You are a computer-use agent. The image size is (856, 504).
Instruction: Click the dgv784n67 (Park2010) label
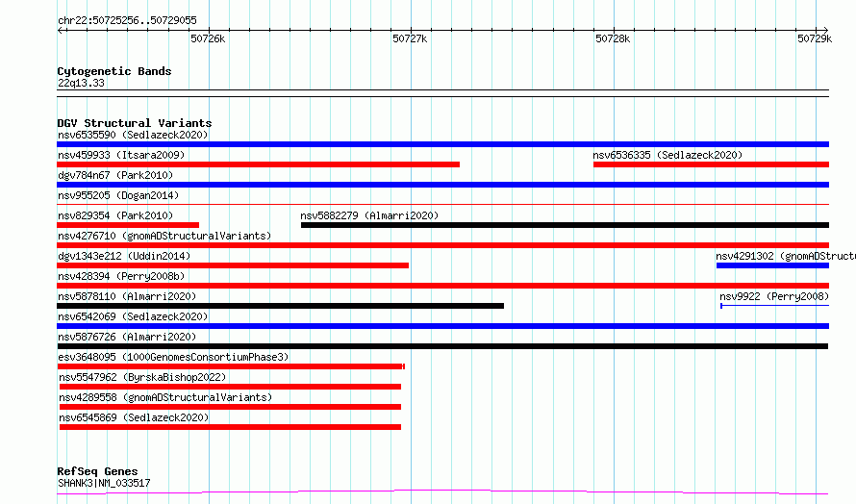(x=115, y=175)
